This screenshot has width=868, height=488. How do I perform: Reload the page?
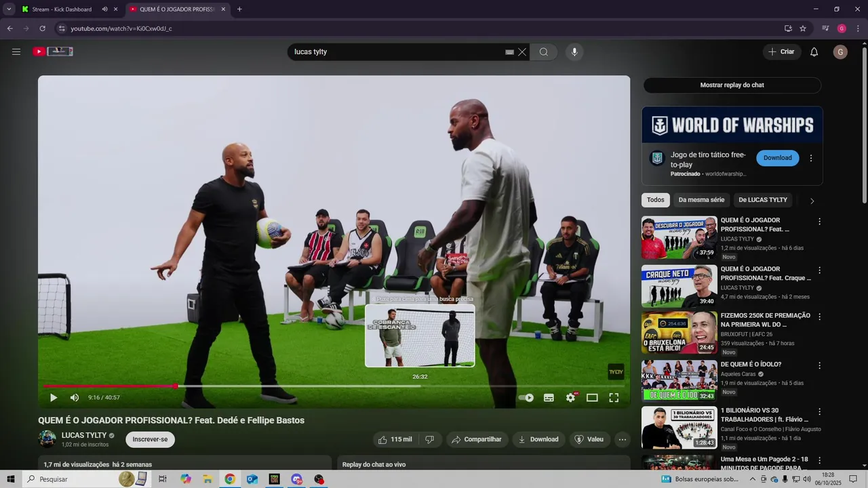pyautogui.click(x=42, y=28)
